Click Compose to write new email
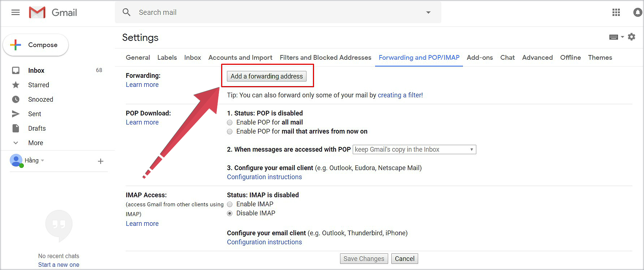644x270 pixels. 35,45
